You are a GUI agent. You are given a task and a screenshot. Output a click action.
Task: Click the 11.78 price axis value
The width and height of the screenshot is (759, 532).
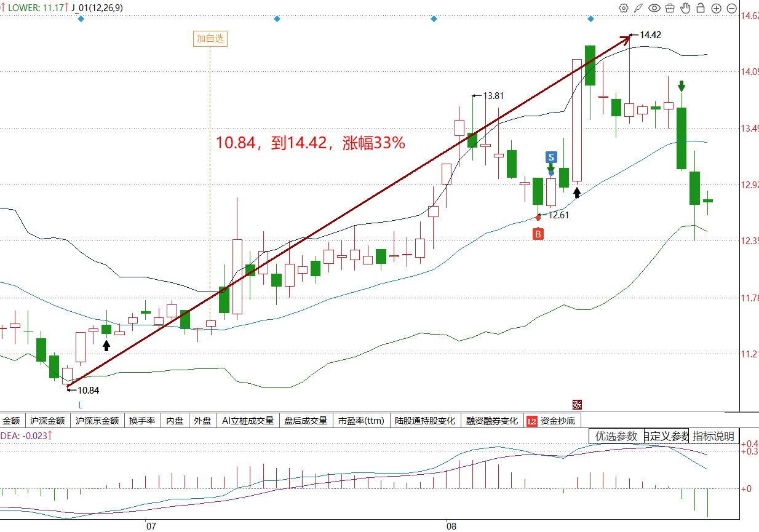pyautogui.click(x=750, y=298)
